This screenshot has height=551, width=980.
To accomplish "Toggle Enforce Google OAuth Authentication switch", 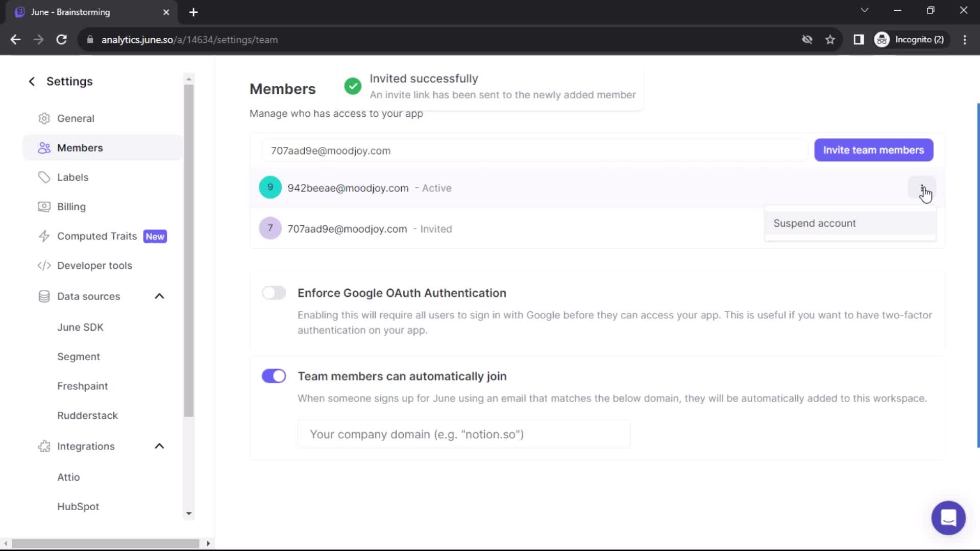I will [274, 293].
